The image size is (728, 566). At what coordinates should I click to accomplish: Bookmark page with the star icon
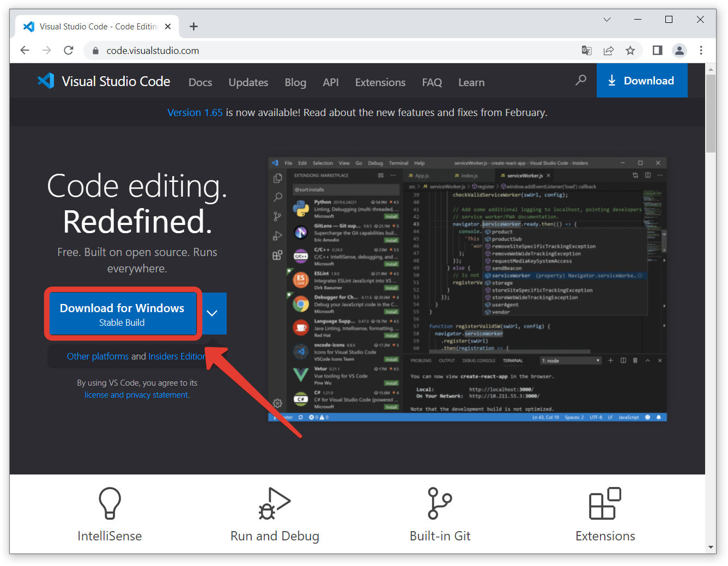(x=630, y=51)
